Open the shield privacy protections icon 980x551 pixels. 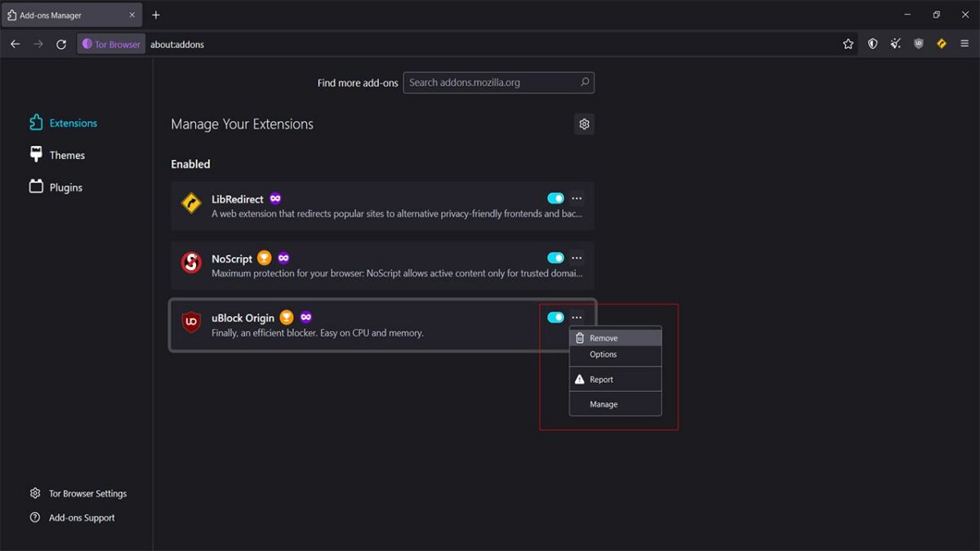[872, 44]
